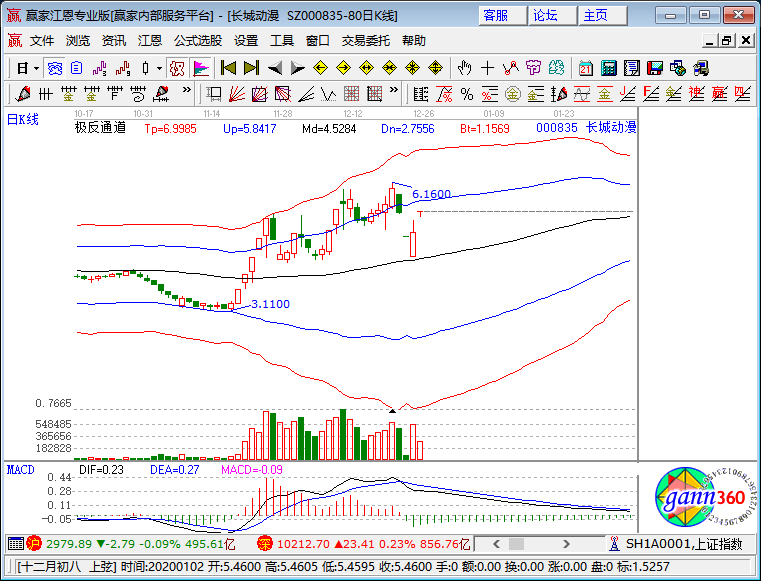The image size is (761, 581).
Task: Open the 帮助 menu
Action: [414, 41]
